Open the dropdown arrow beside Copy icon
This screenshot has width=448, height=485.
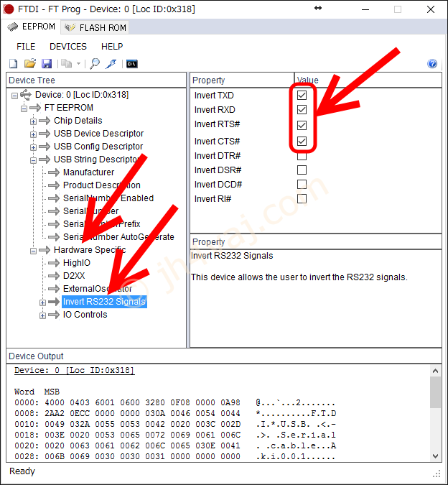click(x=78, y=64)
